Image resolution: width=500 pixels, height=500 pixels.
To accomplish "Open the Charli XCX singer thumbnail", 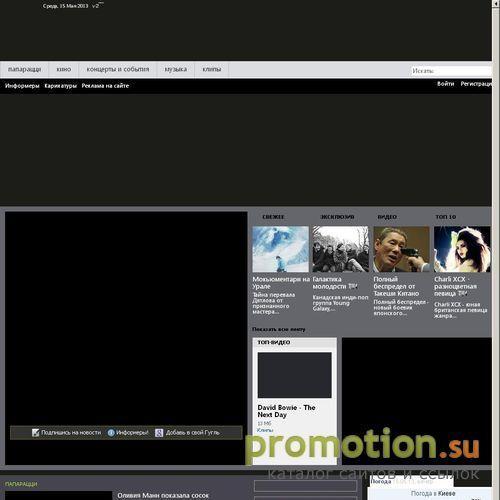I will 462,249.
